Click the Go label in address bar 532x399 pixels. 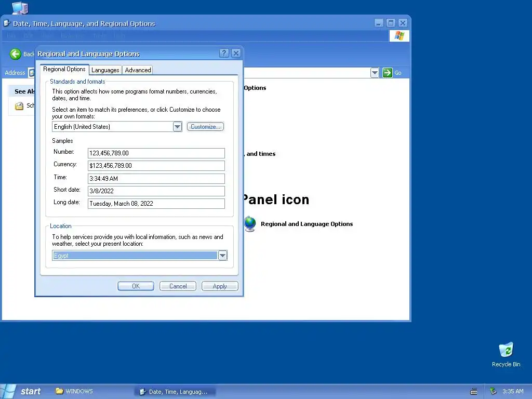[x=397, y=73]
